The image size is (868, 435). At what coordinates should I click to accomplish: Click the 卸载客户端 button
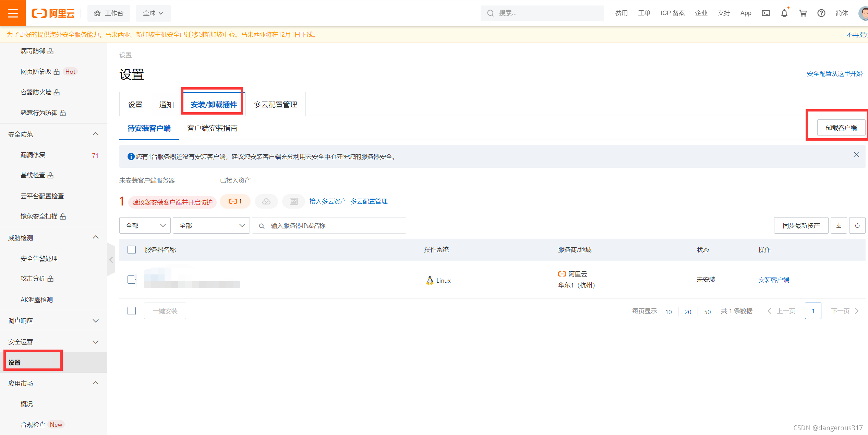click(841, 128)
